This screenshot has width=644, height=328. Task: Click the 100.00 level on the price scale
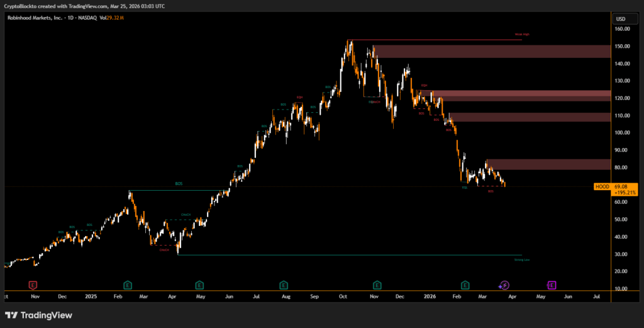[x=621, y=133]
